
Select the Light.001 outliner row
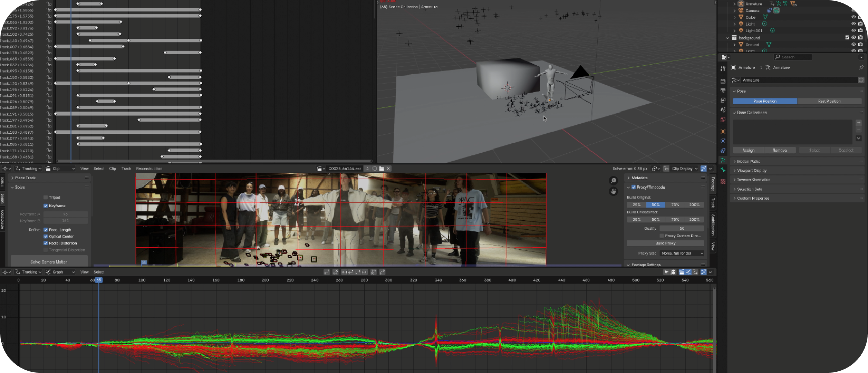(x=754, y=31)
